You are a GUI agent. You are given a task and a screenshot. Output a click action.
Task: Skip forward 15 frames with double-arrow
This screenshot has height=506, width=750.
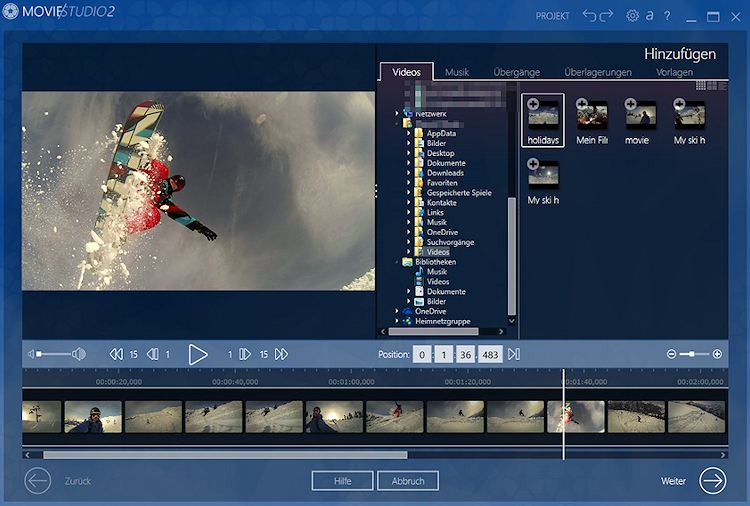tap(281, 354)
